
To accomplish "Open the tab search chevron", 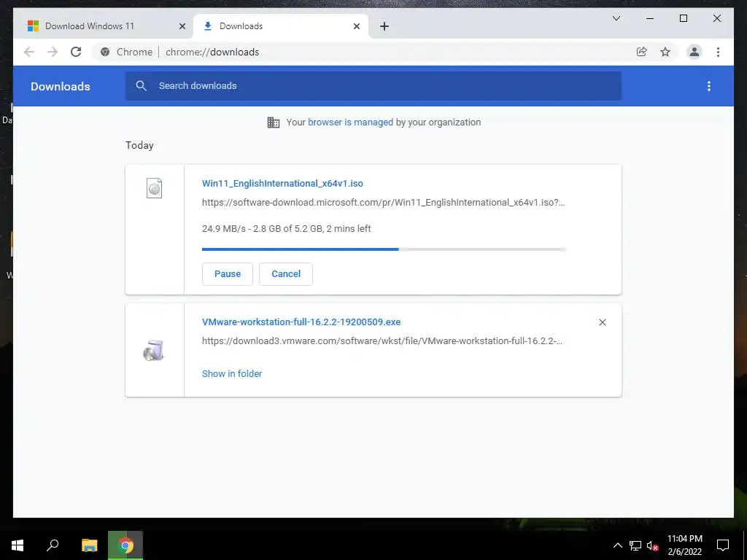I will [x=616, y=18].
